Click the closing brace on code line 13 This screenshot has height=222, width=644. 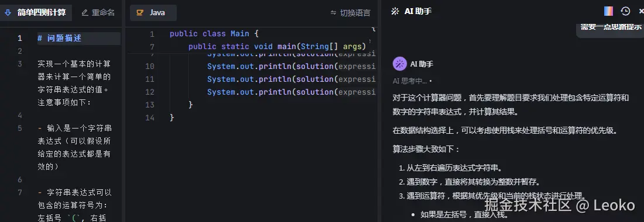tap(191, 105)
